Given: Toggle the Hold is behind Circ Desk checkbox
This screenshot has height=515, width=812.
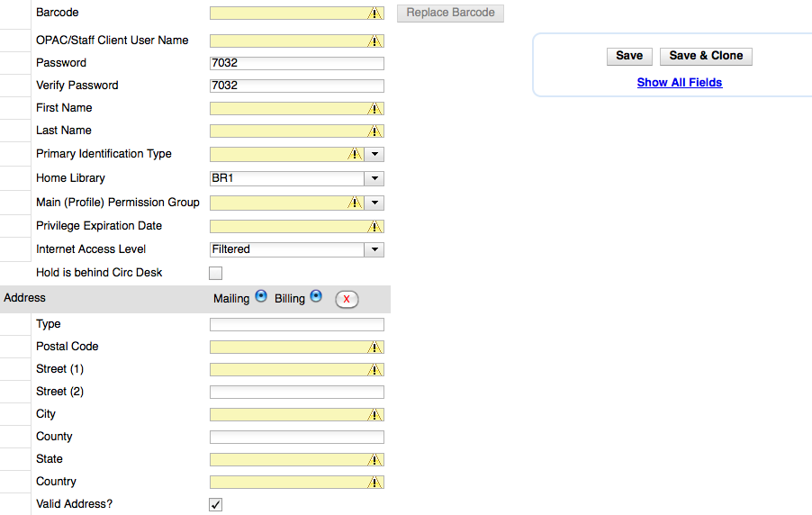Looking at the screenshot, I should point(216,273).
